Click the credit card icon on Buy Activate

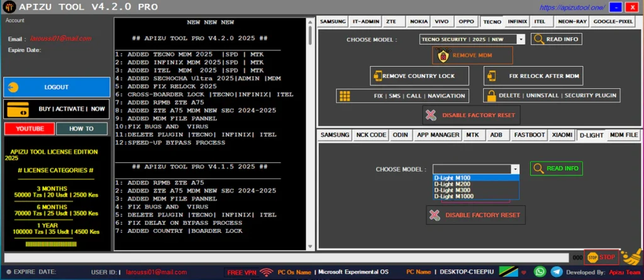click(x=18, y=109)
